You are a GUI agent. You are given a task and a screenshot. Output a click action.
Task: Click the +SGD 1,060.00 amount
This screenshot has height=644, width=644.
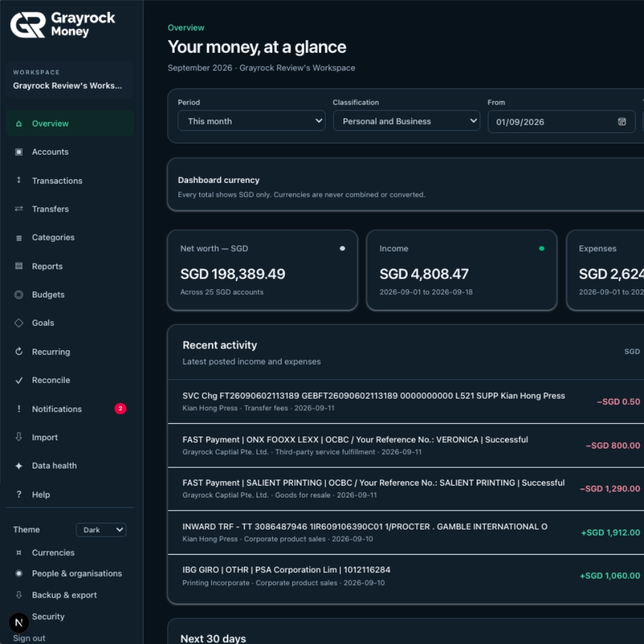point(610,576)
